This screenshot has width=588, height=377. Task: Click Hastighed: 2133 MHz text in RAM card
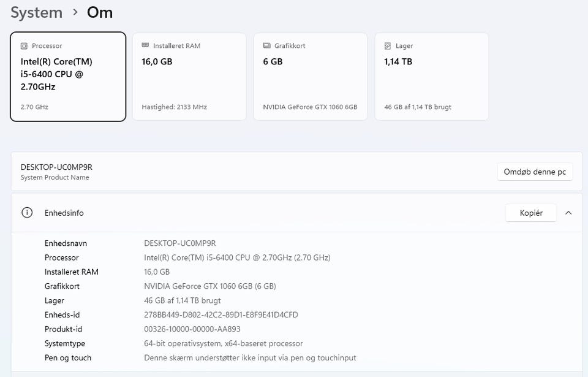point(175,107)
